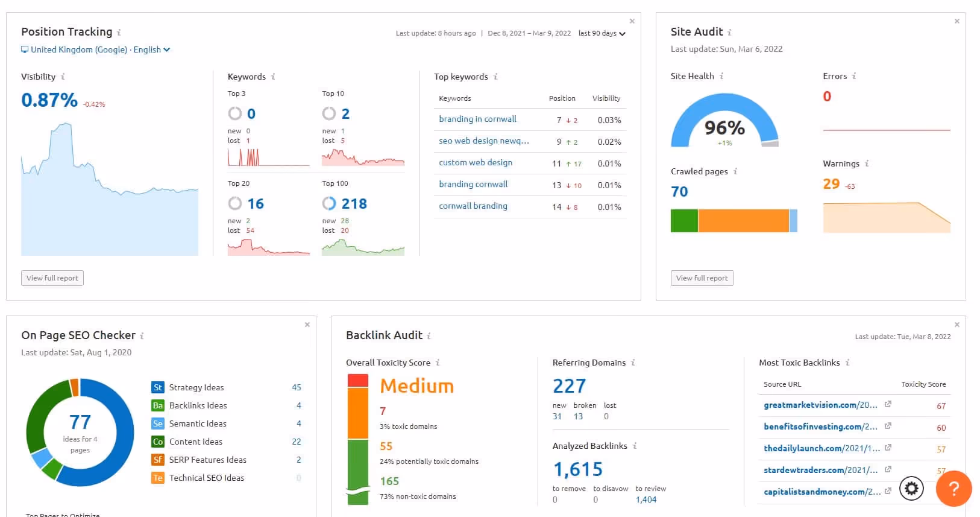Open capitalistsandmoney.com toxic backlink URL
The height and width of the screenshot is (517, 980).
tap(822, 492)
